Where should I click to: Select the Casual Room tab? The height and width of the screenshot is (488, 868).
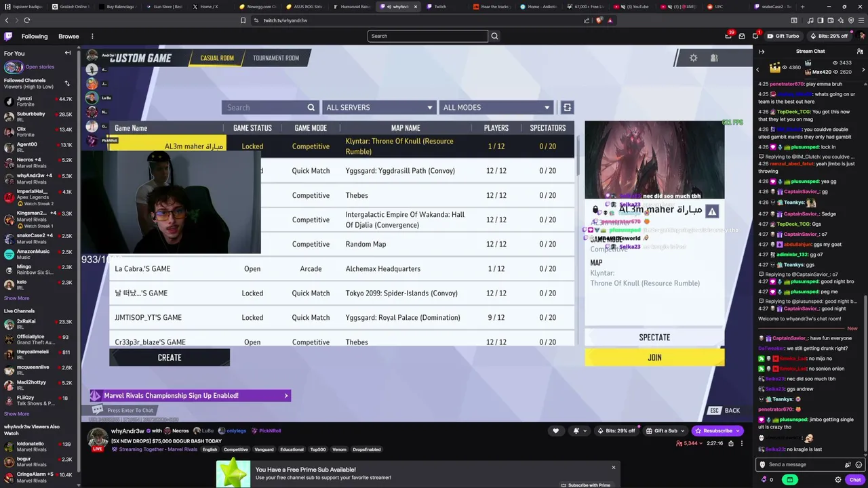[217, 58]
